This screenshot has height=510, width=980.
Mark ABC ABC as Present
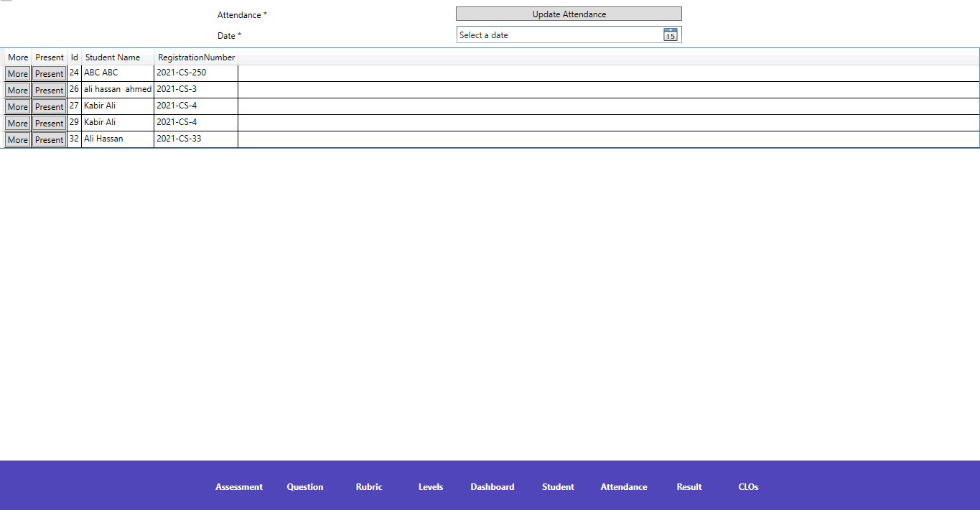[49, 74]
